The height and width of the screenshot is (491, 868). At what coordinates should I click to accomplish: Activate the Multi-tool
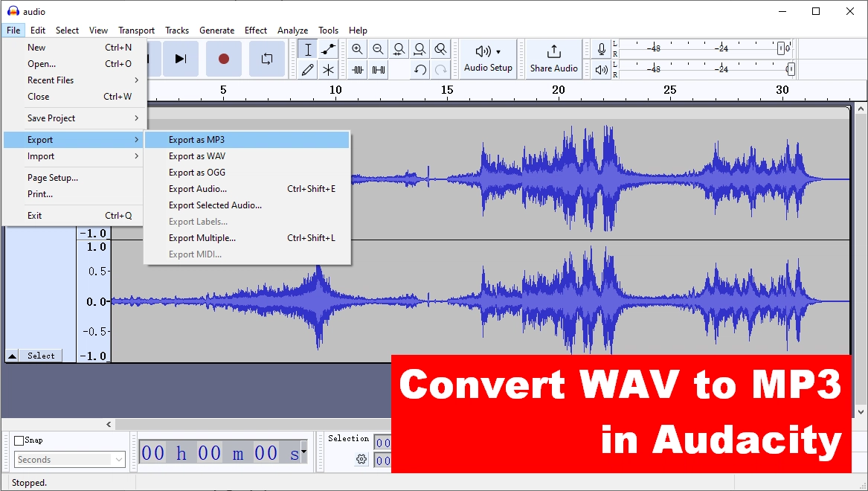tap(328, 69)
